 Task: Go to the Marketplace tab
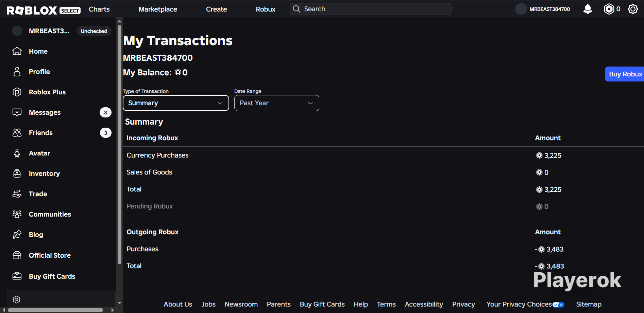click(158, 9)
